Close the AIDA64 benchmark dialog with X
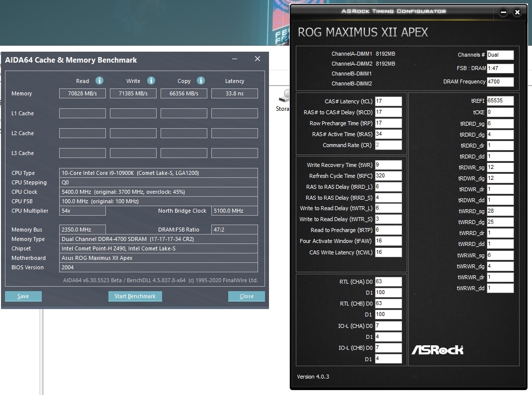 [258, 59]
